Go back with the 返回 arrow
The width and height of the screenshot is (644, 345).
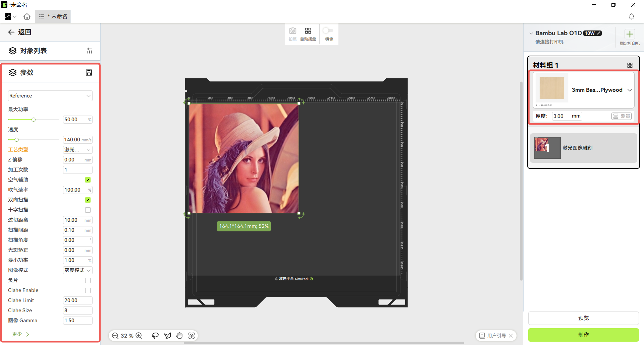pyautogui.click(x=11, y=32)
